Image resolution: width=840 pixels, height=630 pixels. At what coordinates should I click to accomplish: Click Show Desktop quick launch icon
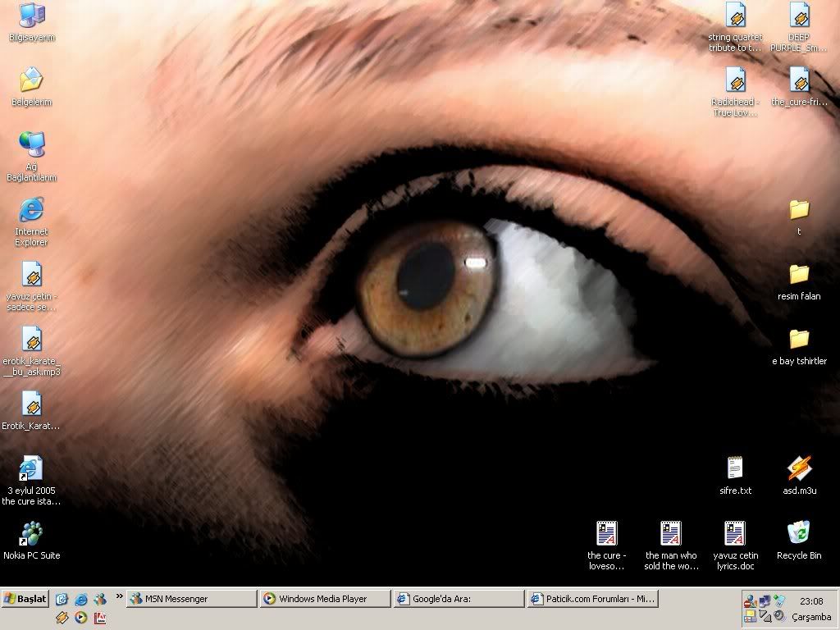62,599
